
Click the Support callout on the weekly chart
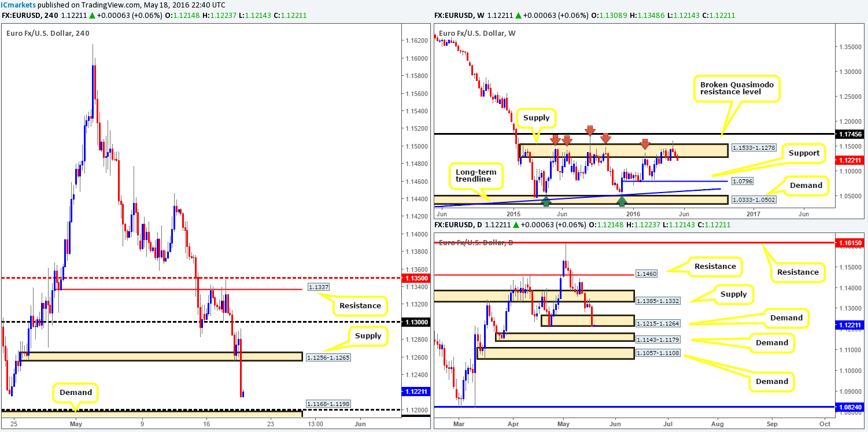point(803,153)
